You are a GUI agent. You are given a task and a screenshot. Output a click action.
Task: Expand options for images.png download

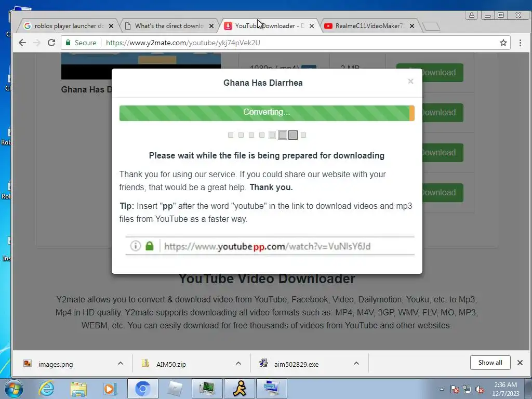point(120,363)
